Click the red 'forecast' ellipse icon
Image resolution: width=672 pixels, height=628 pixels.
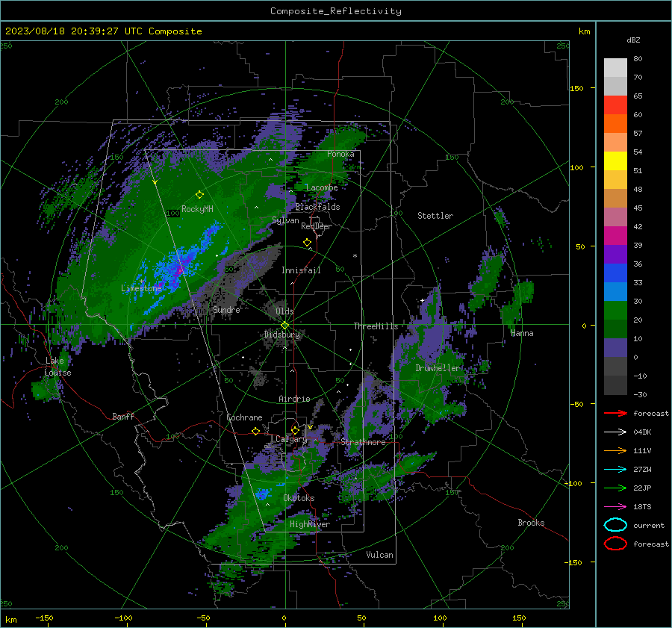click(x=615, y=544)
